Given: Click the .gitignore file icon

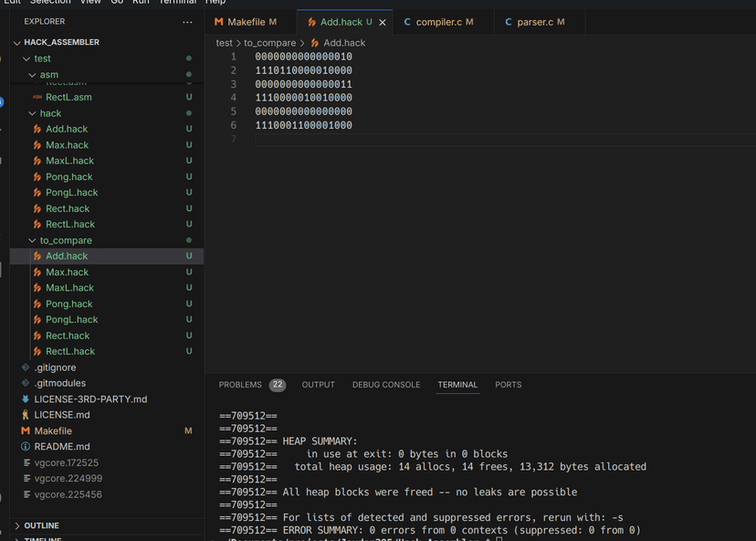Looking at the screenshot, I should pos(26,367).
